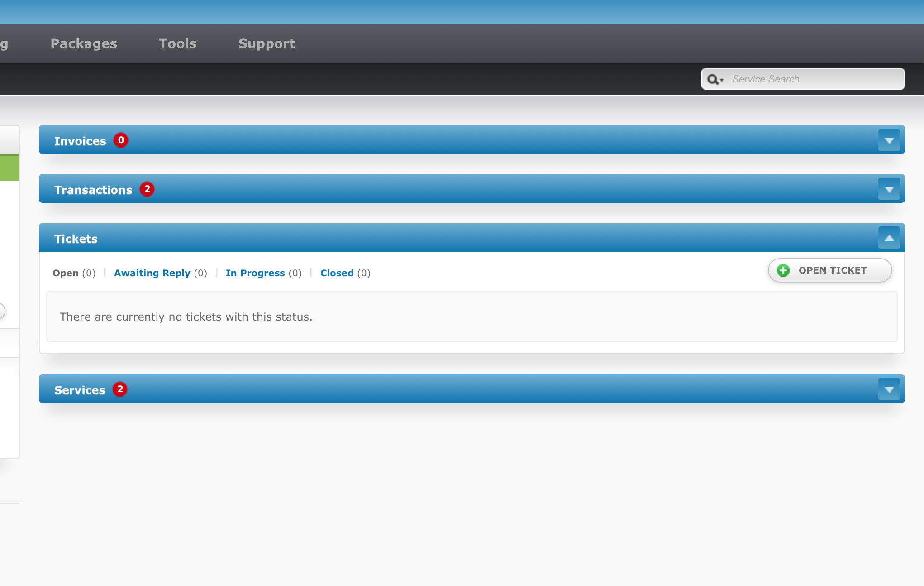Expand the Transactions panel arrow
Viewport: 924px width, 586px height.
coord(889,189)
